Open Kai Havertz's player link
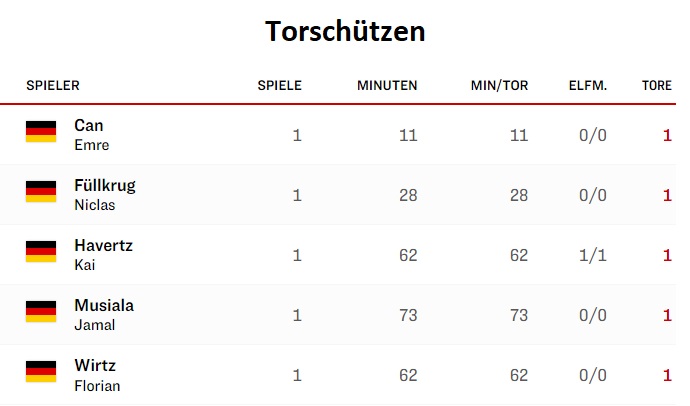 [x=103, y=255]
